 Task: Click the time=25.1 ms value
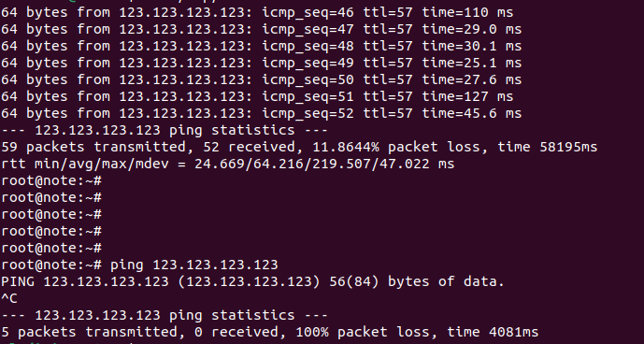[472, 63]
